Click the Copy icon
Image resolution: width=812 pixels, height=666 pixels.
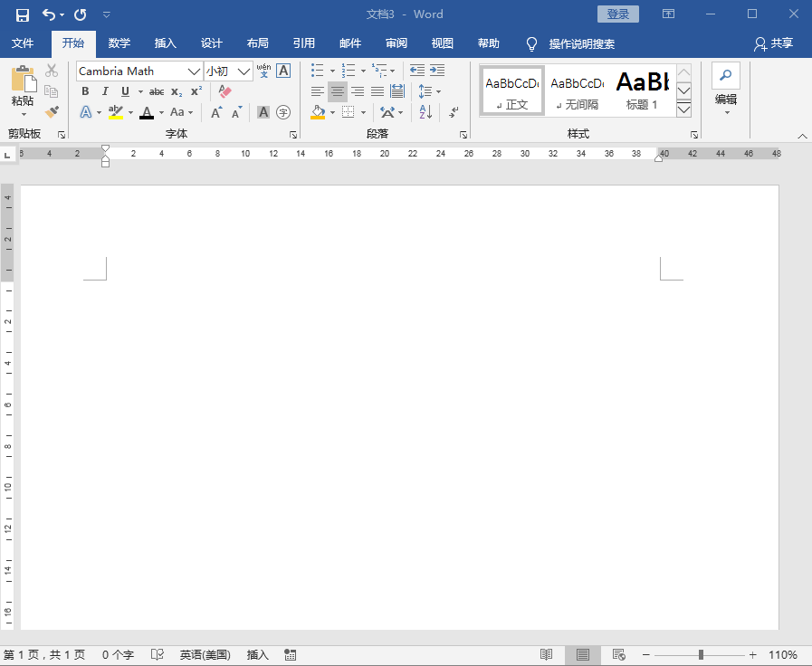pos(52,91)
